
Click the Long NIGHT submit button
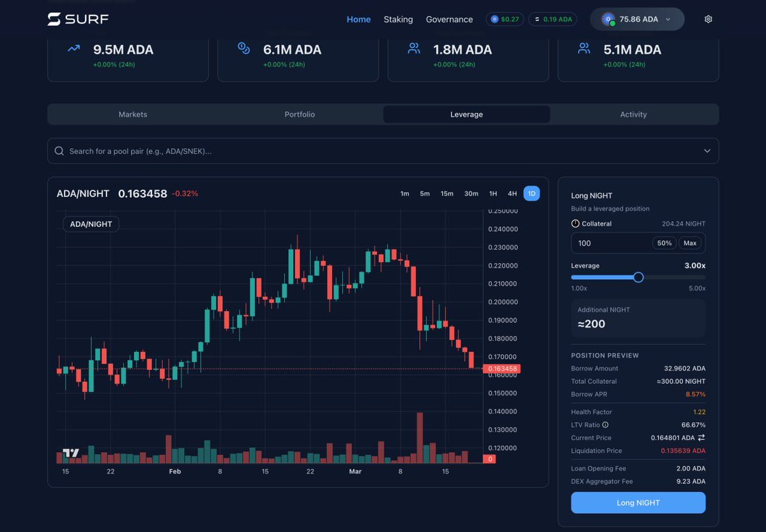[638, 503]
